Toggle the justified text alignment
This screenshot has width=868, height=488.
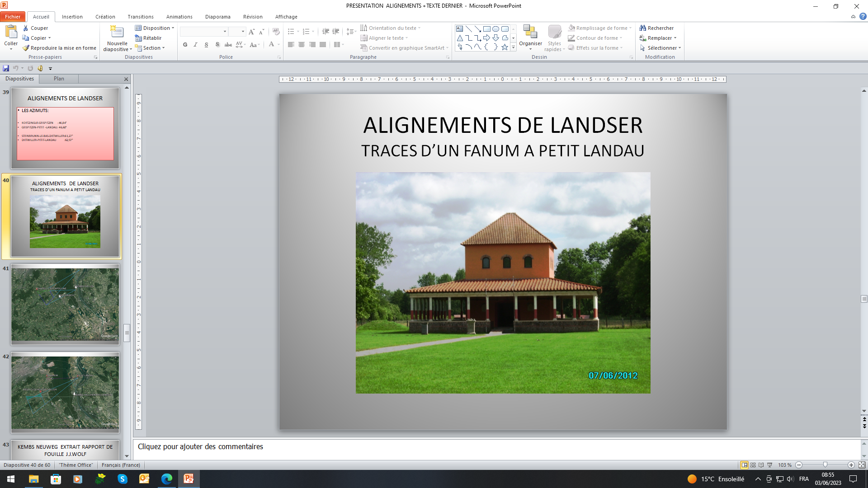point(323,45)
